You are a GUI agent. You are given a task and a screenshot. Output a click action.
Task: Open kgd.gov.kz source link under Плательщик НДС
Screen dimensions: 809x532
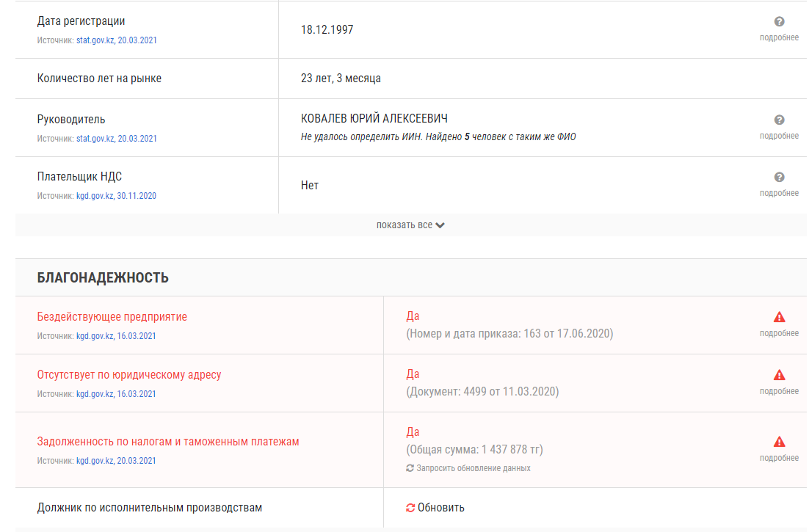pyautogui.click(x=116, y=196)
